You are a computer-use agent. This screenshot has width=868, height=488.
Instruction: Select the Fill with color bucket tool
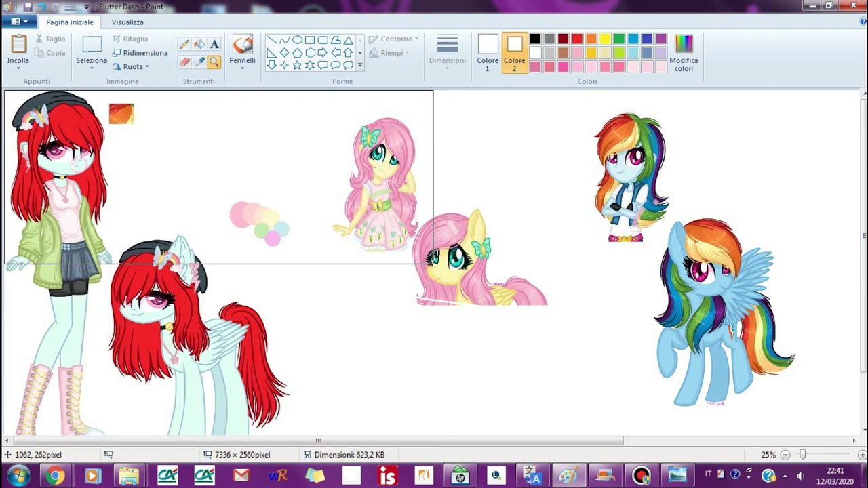click(199, 45)
